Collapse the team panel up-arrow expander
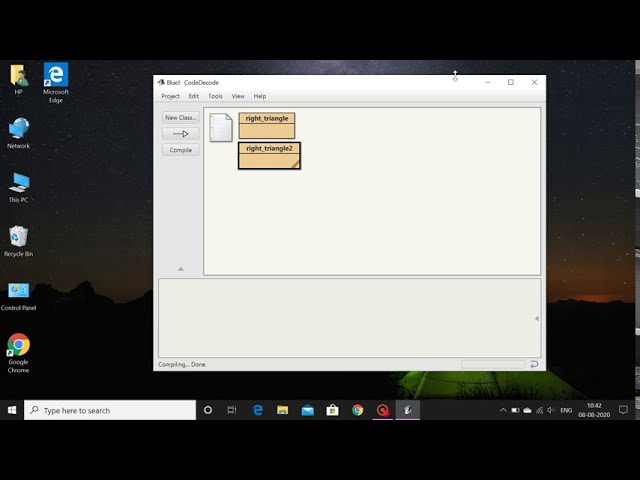640x480 pixels. pos(180,269)
